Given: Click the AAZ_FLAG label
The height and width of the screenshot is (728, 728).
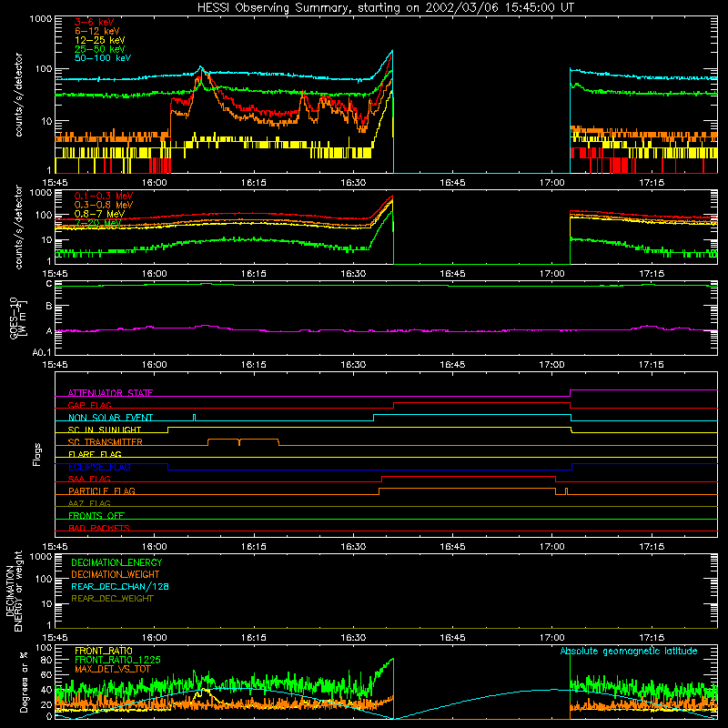Looking at the screenshot, I should [89, 503].
